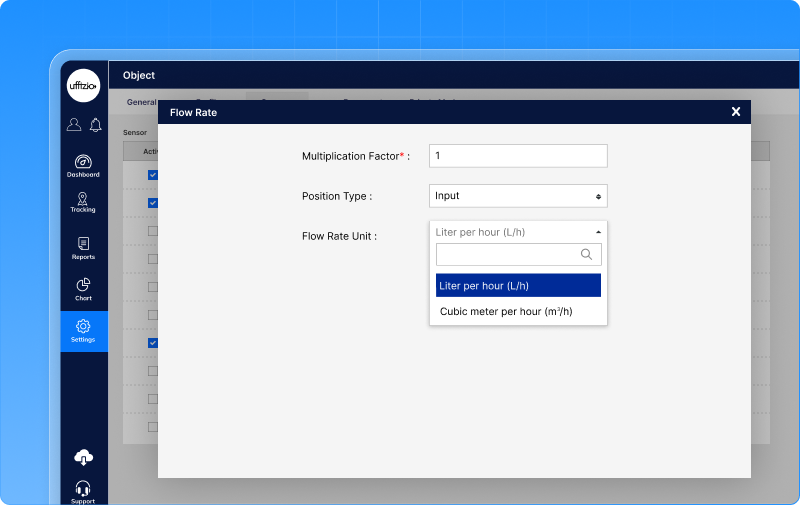Viewport: 800px width, 505px height.
Task: Choose the highlighted Liter per hour option
Action: pyautogui.click(x=518, y=286)
